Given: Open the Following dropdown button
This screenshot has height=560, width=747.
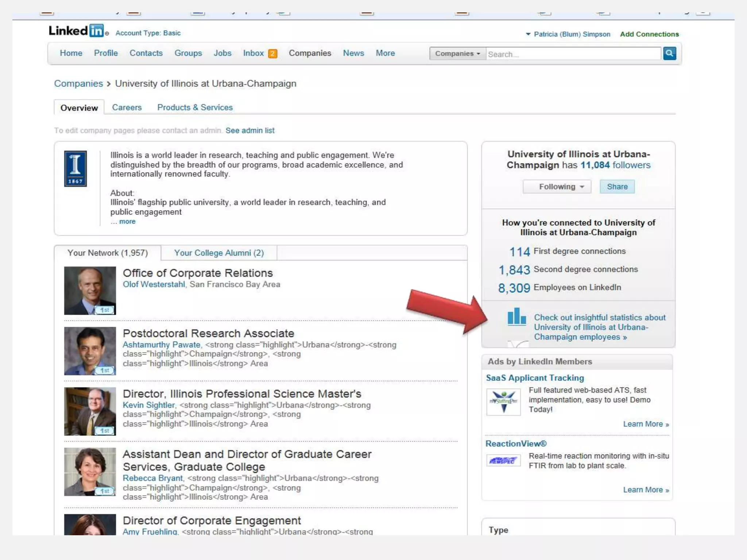Looking at the screenshot, I should (x=557, y=187).
